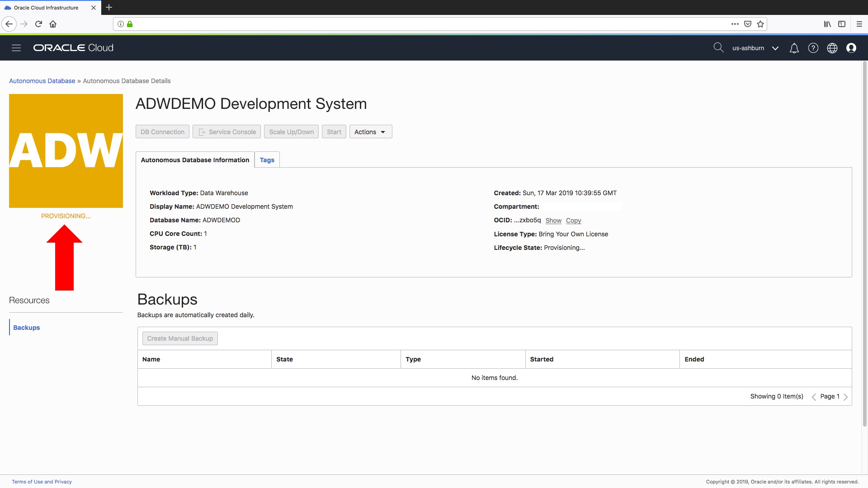This screenshot has width=868, height=488.
Task: View notifications via the bell icon
Action: 794,48
